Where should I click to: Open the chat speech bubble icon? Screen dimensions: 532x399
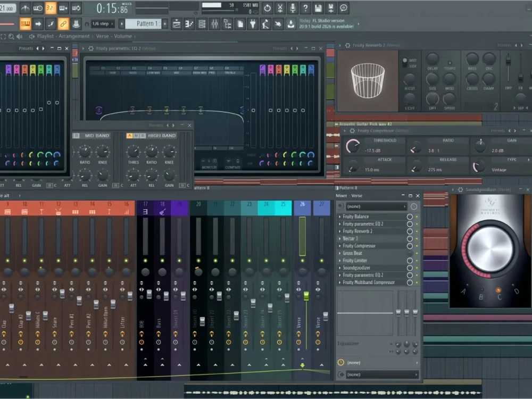click(x=343, y=8)
